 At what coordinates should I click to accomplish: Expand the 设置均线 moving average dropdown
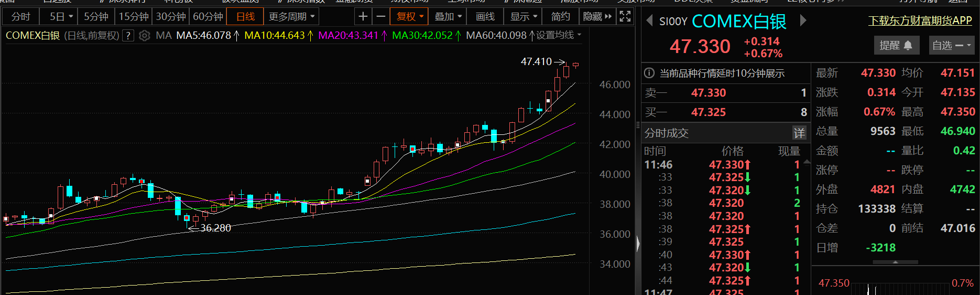click(x=558, y=35)
